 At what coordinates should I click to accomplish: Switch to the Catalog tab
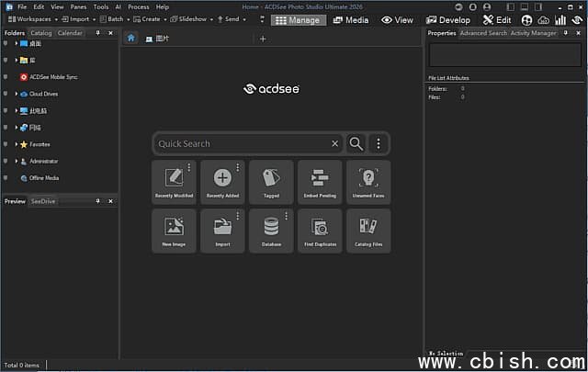click(x=40, y=33)
